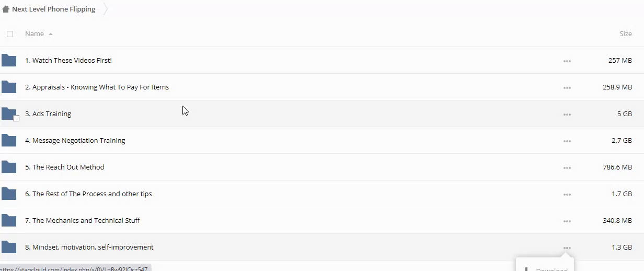Click the folder icon for "4. Message Negotiation Training"
The width and height of the screenshot is (644, 271).
(9, 141)
